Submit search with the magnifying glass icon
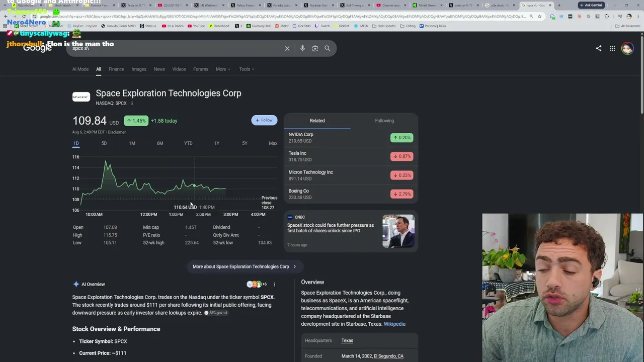 (327, 48)
